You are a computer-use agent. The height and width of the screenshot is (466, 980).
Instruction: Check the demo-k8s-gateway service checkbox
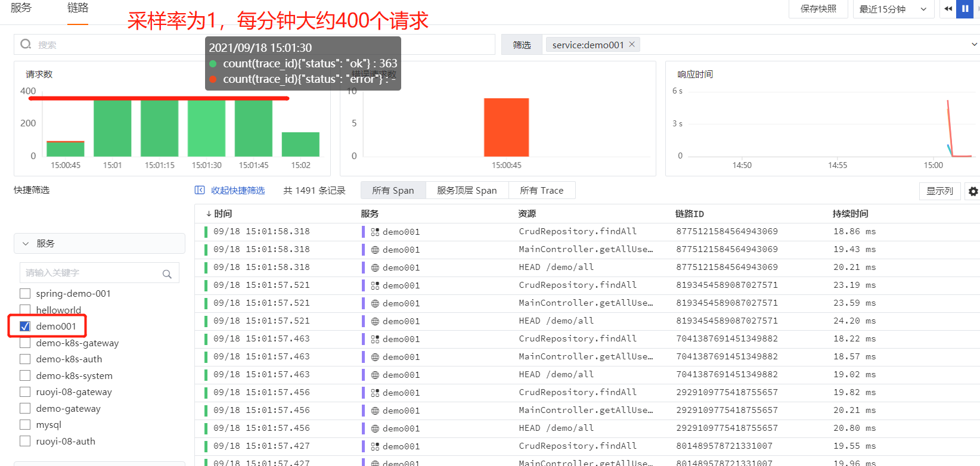click(x=25, y=343)
